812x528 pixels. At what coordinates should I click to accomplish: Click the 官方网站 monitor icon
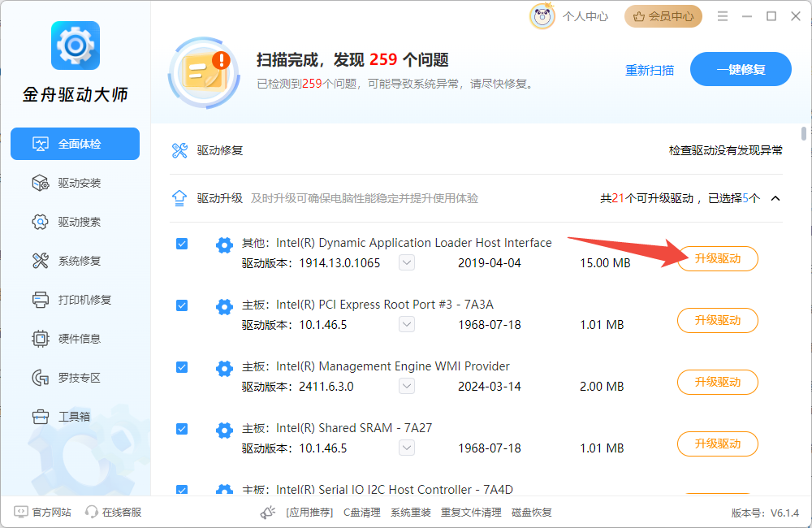(20, 512)
